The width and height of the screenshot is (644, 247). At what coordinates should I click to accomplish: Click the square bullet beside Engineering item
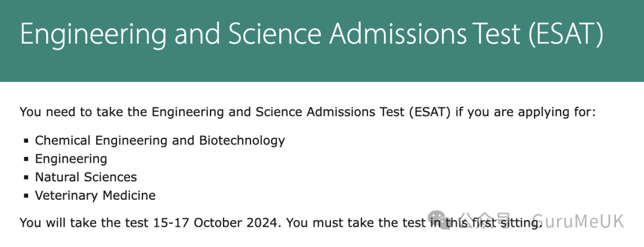[x=26, y=159]
